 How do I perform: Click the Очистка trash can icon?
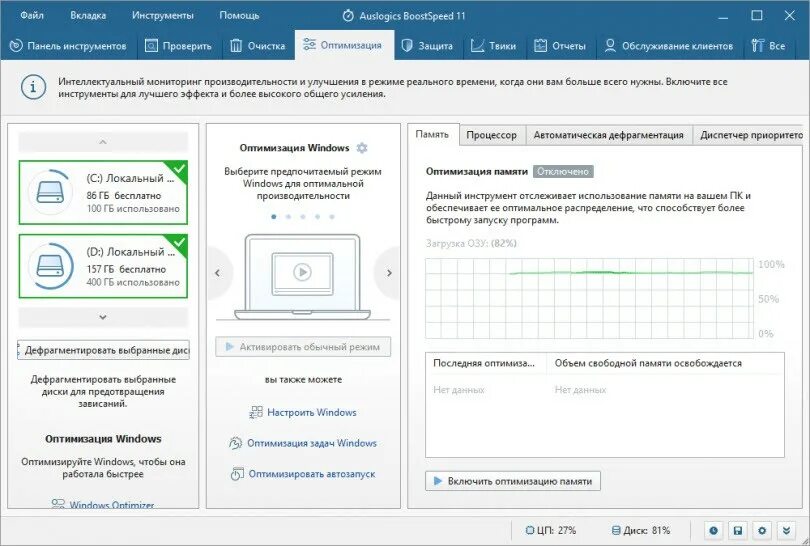point(236,46)
